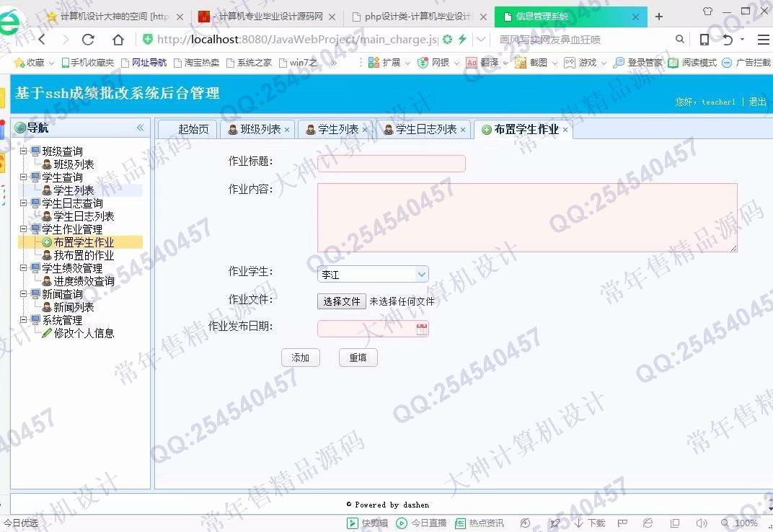Collapse the 学生日志查询 tree node

pyautogui.click(x=23, y=203)
